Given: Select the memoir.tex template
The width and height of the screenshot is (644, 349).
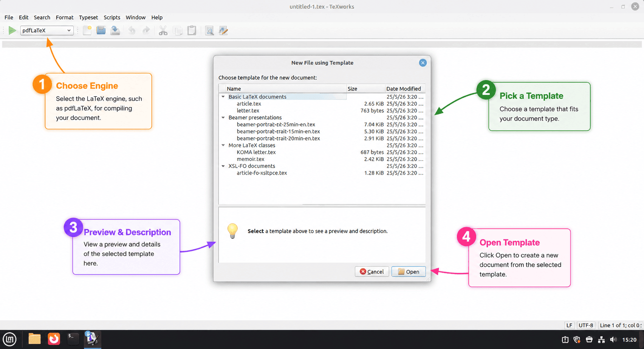Looking at the screenshot, I should click(251, 159).
